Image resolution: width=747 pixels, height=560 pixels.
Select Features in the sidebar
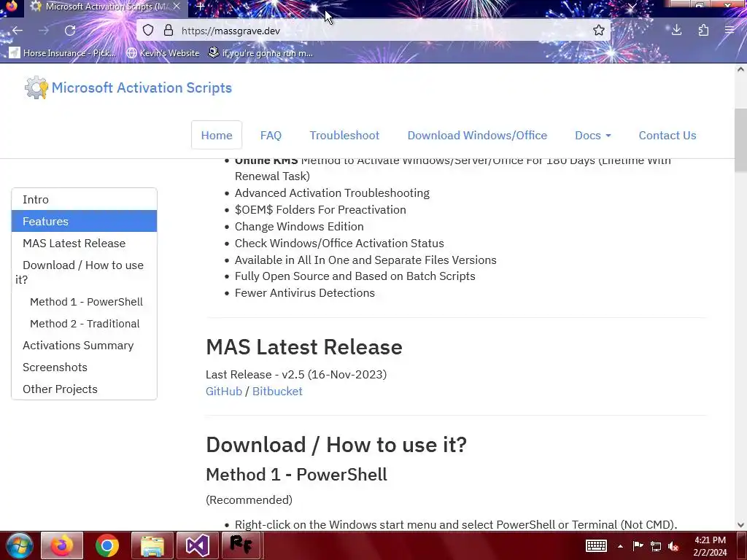85,222
